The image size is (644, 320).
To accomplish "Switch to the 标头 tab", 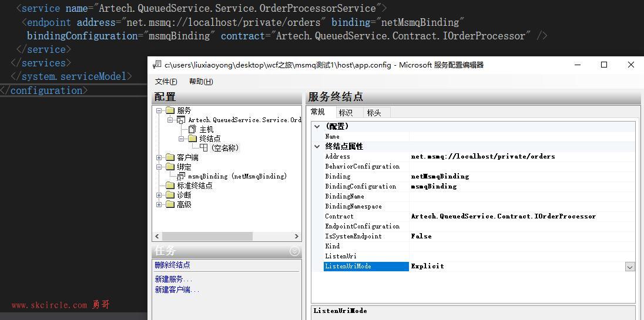I will pos(374,113).
